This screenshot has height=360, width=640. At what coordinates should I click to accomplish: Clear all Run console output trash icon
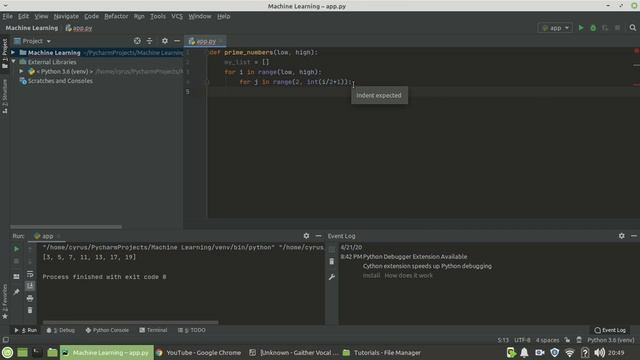(x=30, y=310)
